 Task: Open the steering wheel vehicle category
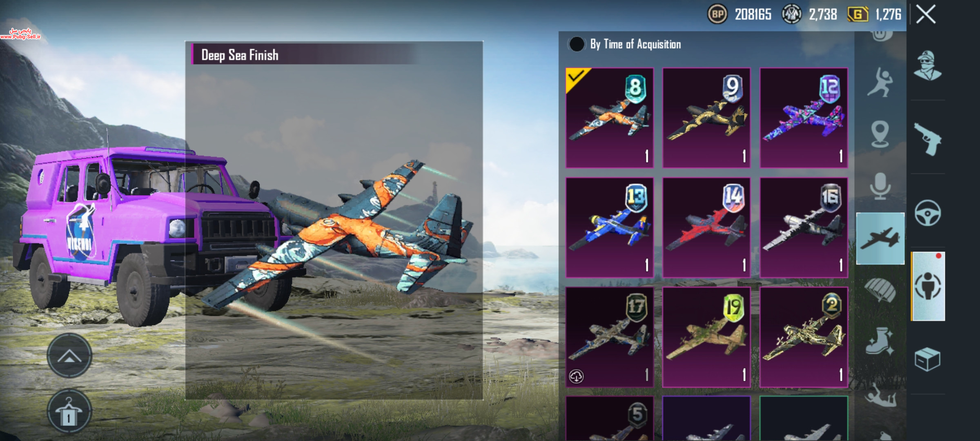(x=928, y=213)
